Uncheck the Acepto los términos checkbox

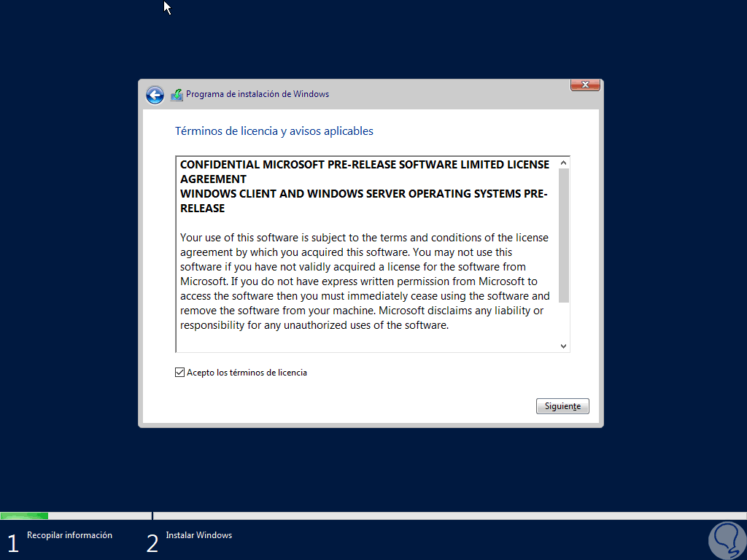tap(179, 373)
